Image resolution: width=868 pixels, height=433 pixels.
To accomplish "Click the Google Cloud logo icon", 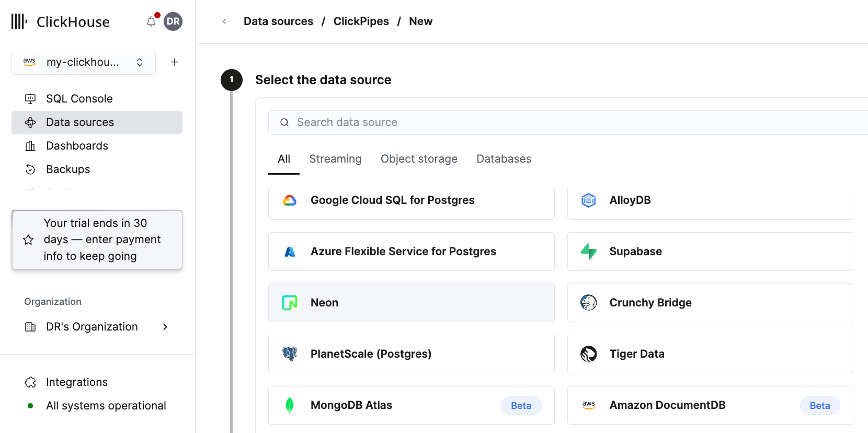I will (x=290, y=200).
